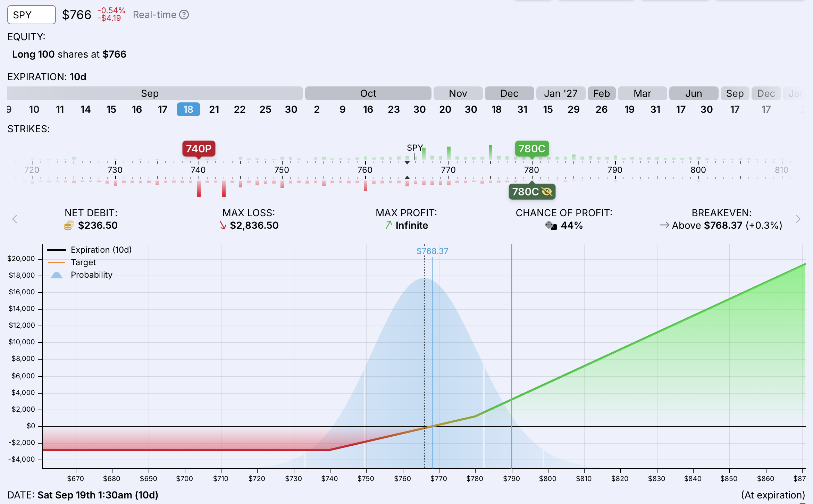Screen dimensions: 813x504
Task: Select the Mar expiration month tab
Action: coord(642,93)
